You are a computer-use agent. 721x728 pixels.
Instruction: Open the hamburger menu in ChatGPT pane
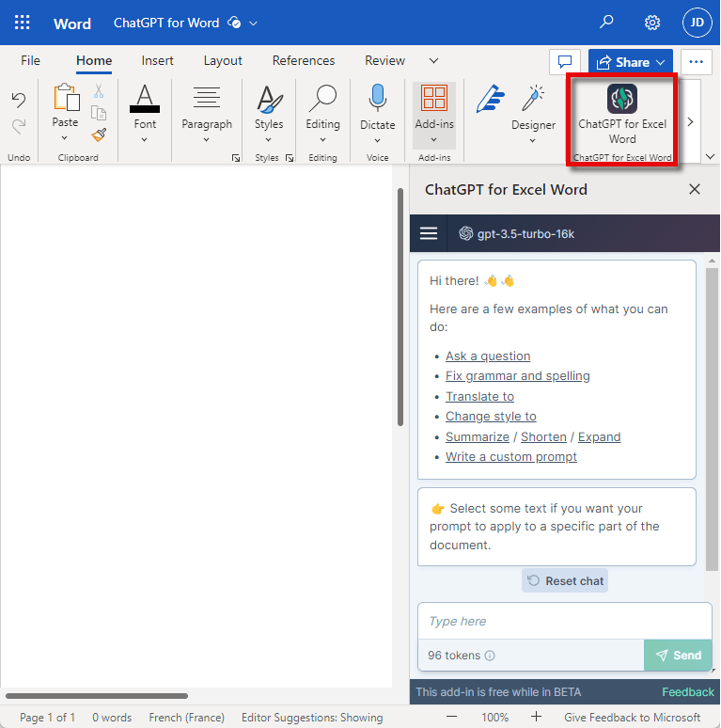point(429,233)
